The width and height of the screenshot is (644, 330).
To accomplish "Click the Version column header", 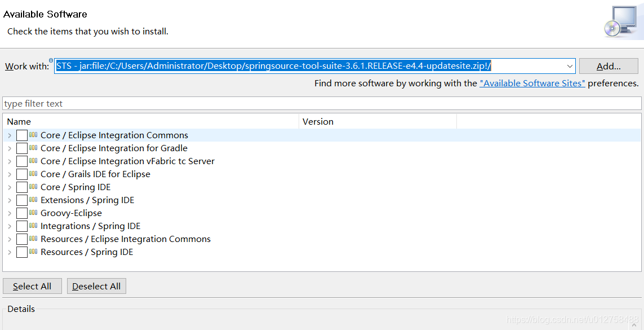I will [x=378, y=122].
